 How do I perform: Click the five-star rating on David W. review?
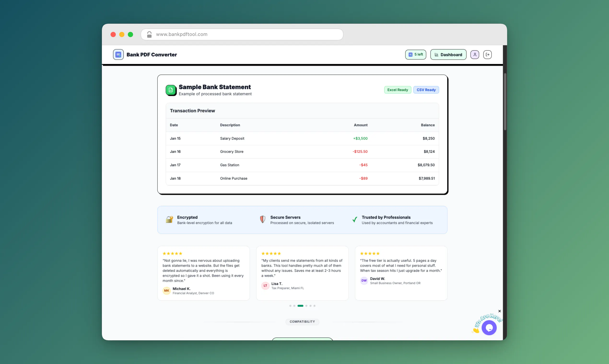(x=370, y=253)
